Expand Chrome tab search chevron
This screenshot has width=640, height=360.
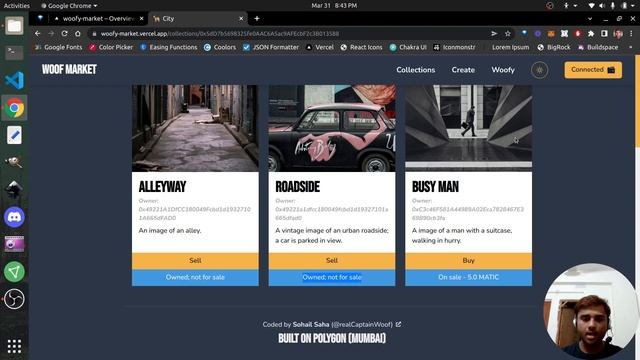coord(590,18)
